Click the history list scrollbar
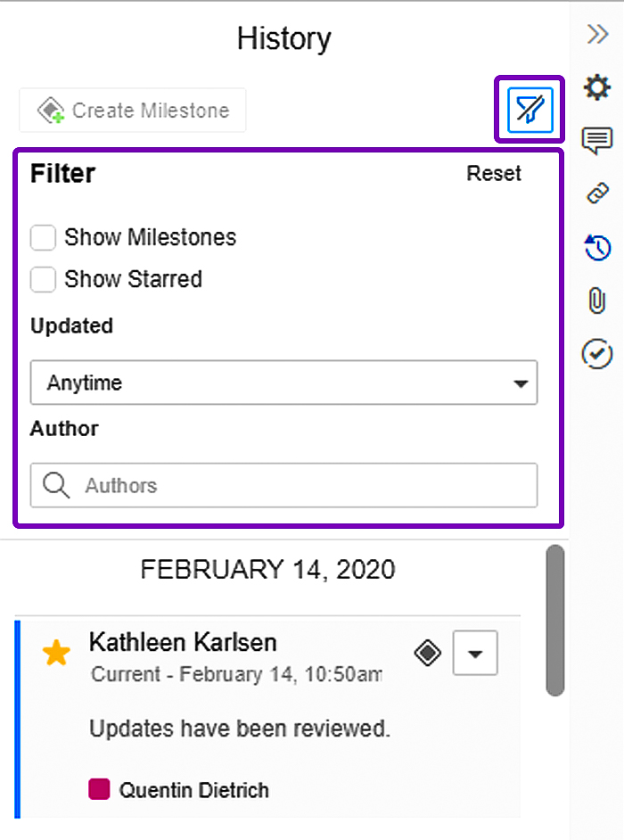Screen dimensions: 624x840 [x=555, y=620]
